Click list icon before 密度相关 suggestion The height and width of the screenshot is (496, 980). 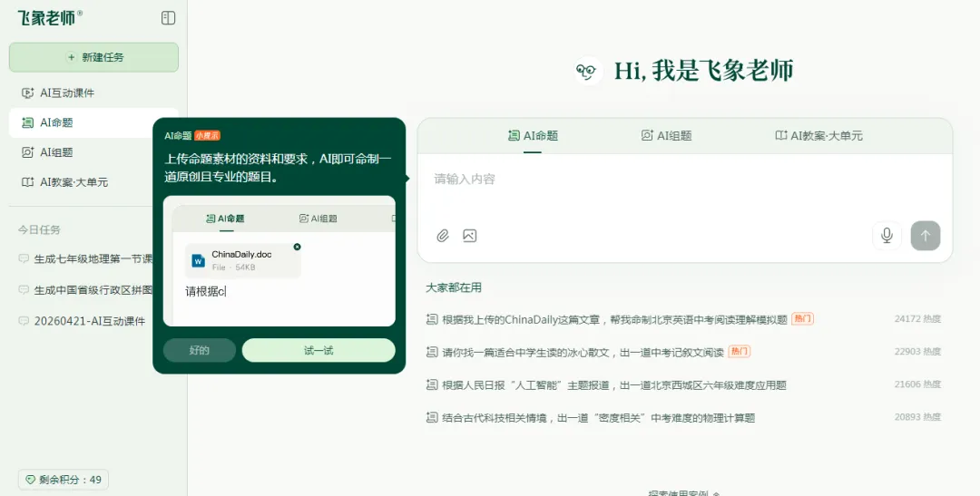[432, 417]
